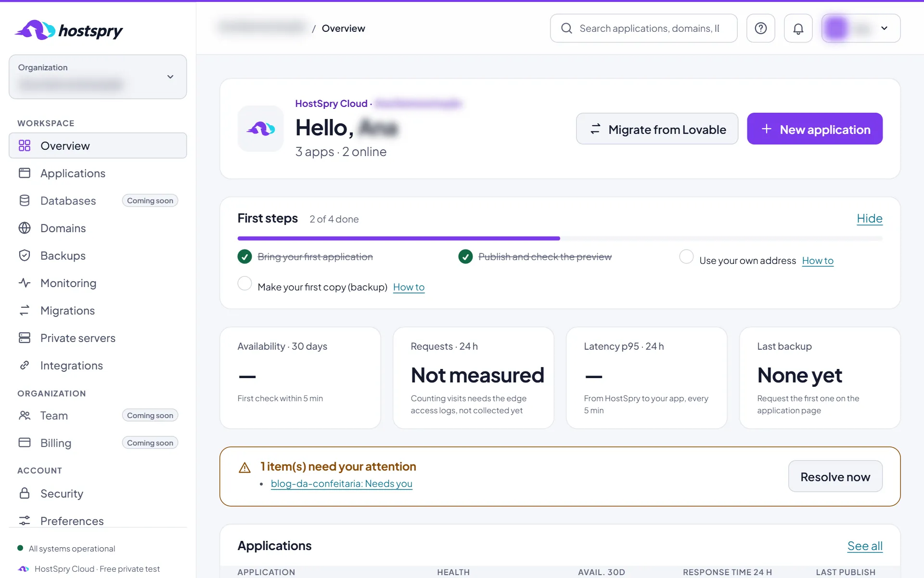This screenshot has height=578, width=924.
Task: Click the Backups shield icon
Action: click(x=25, y=255)
